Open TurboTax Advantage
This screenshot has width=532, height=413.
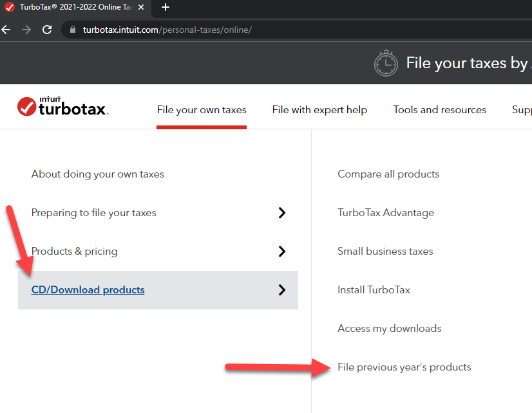click(386, 213)
